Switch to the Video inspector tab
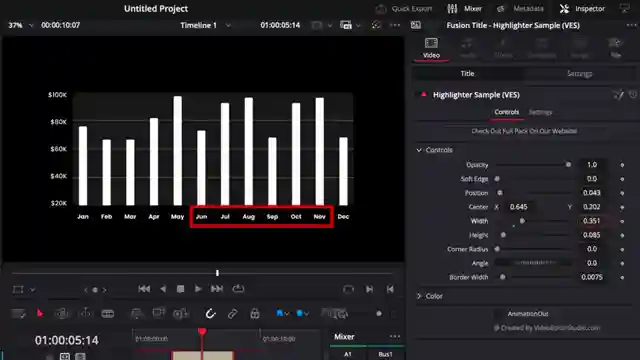 coord(431,48)
